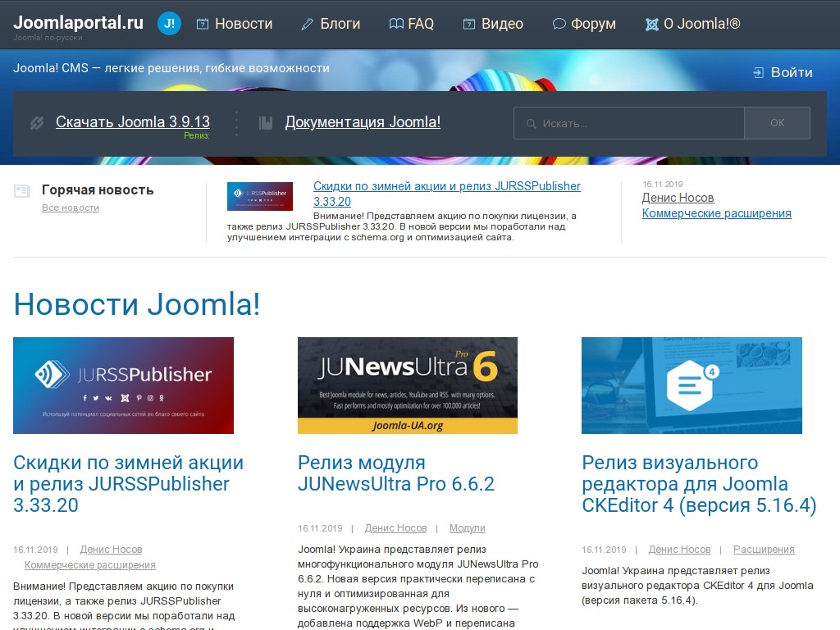The width and height of the screenshot is (840, 630).
Task: Open the Видео menu item
Action: click(503, 24)
